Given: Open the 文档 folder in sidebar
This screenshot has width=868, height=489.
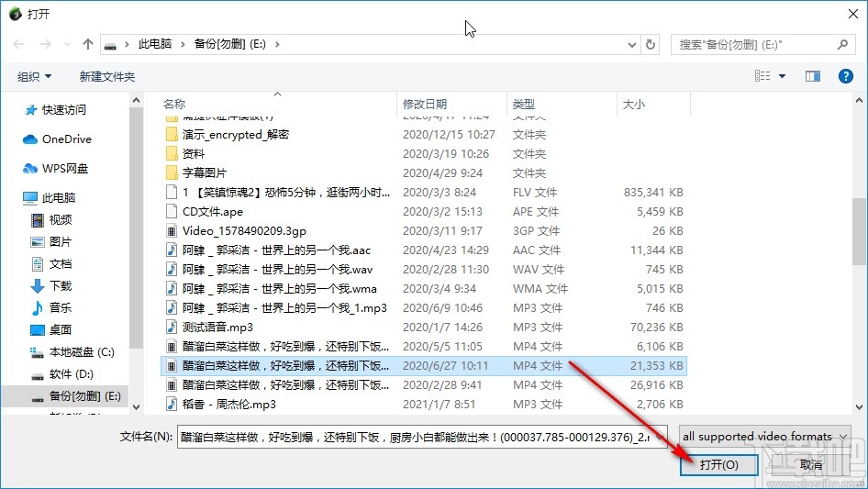Looking at the screenshot, I should pyautogui.click(x=51, y=263).
